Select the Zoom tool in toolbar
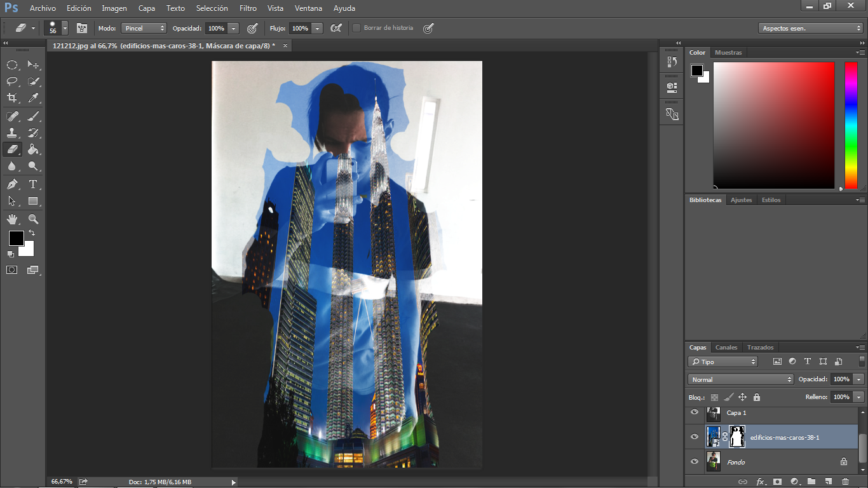Image resolution: width=868 pixels, height=488 pixels. pos(33,219)
